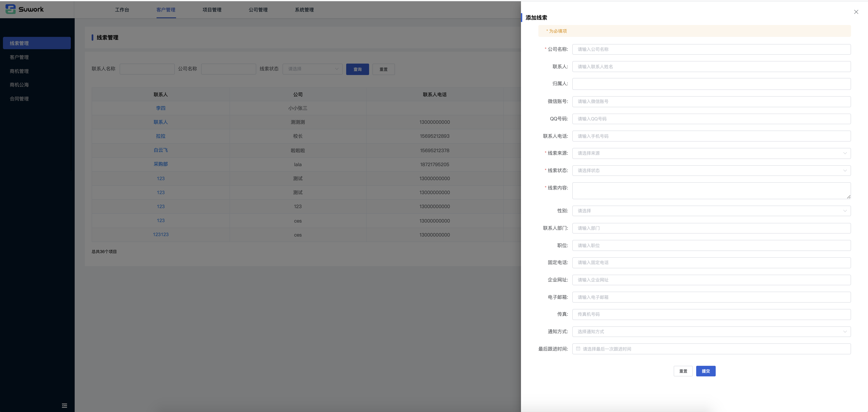Open the 系统管理 top menu

pyautogui.click(x=304, y=10)
